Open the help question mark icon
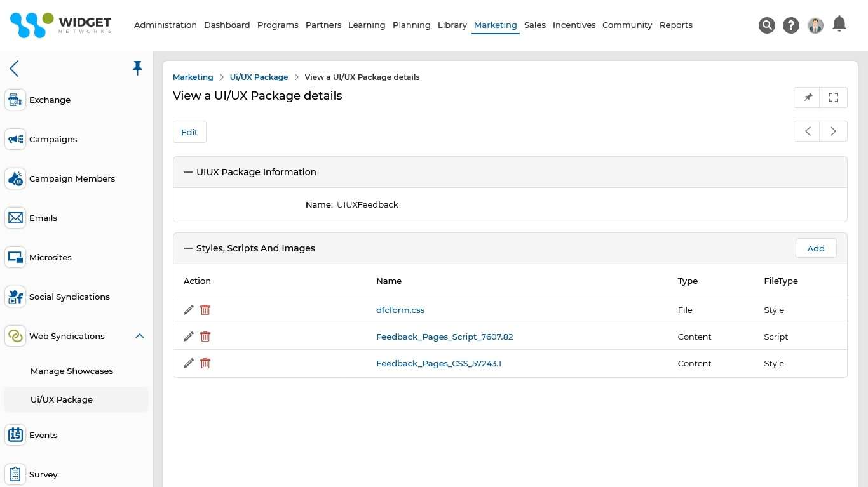Image resolution: width=868 pixels, height=487 pixels. 791,25
